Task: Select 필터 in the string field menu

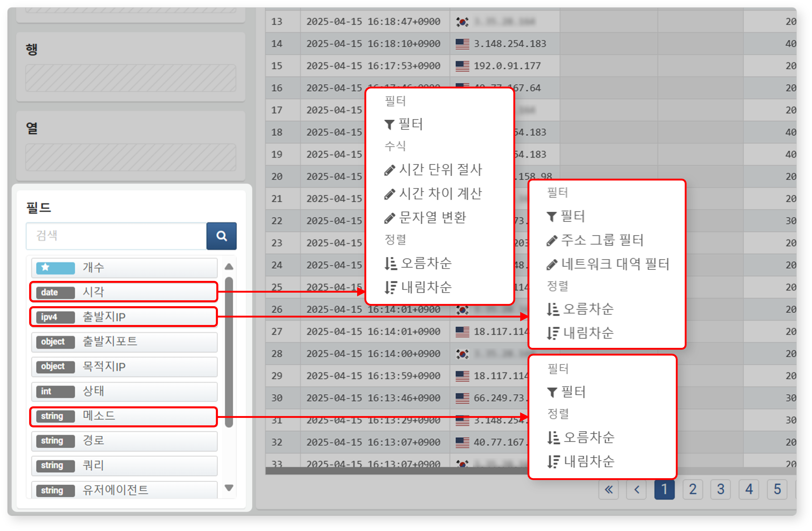Action: 566,392
